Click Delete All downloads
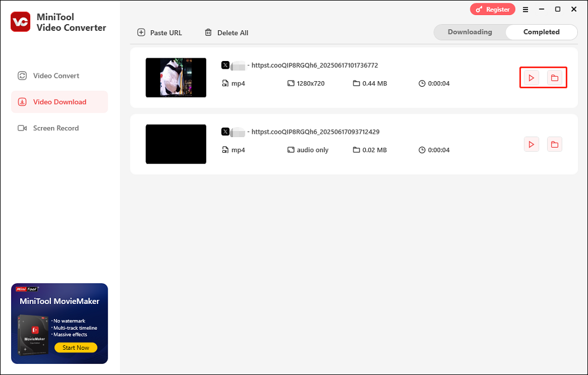The height and width of the screenshot is (375, 588). coord(226,32)
